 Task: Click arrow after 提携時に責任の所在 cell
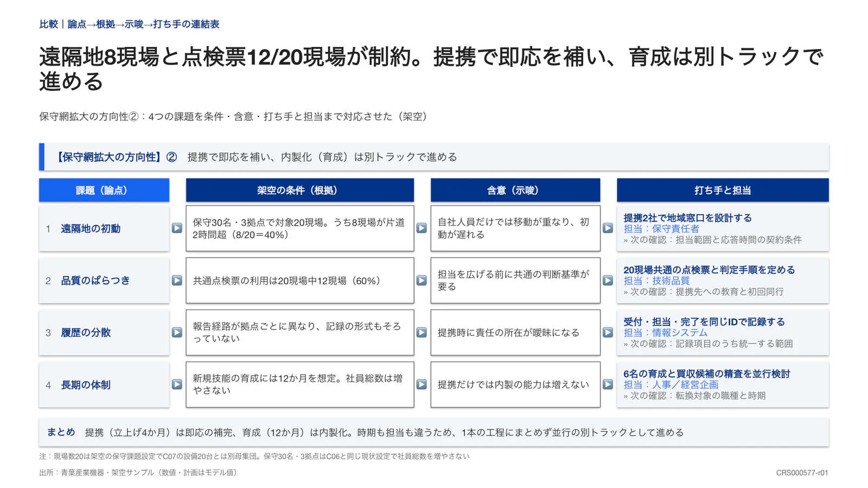tap(608, 332)
